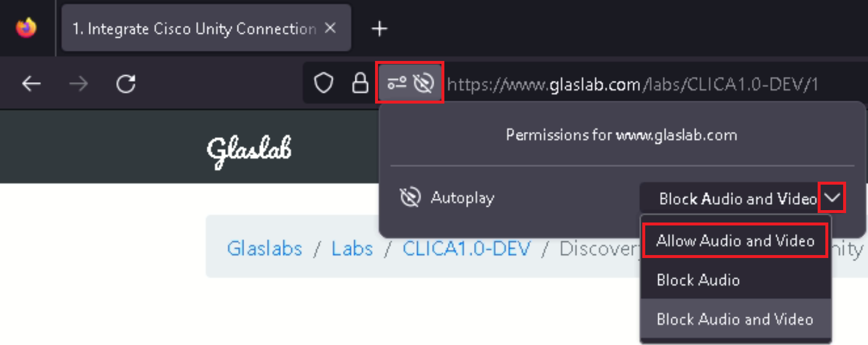Click the site security padlock icon
Image resolution: width=868 pixels, height=345 pixels.
click(360, 84)
